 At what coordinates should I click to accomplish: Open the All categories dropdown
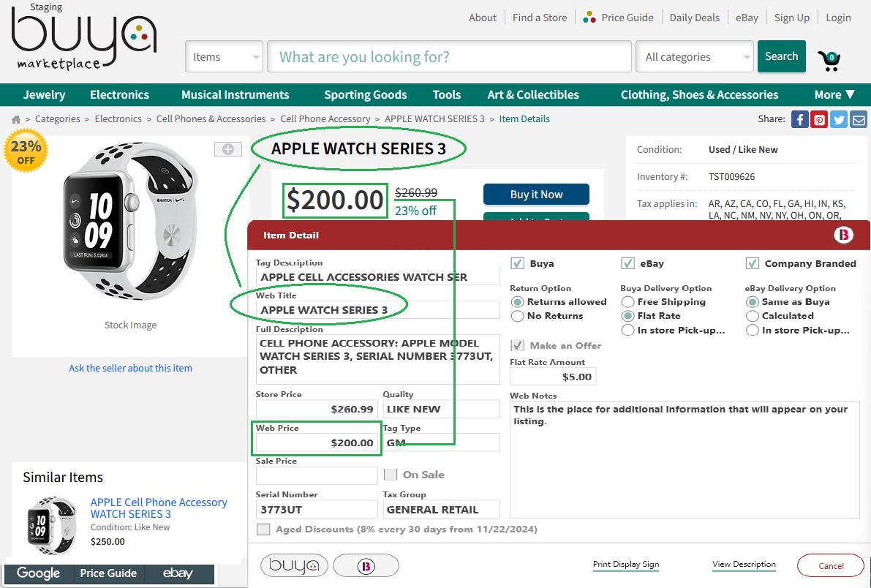(x=694, y=57)
